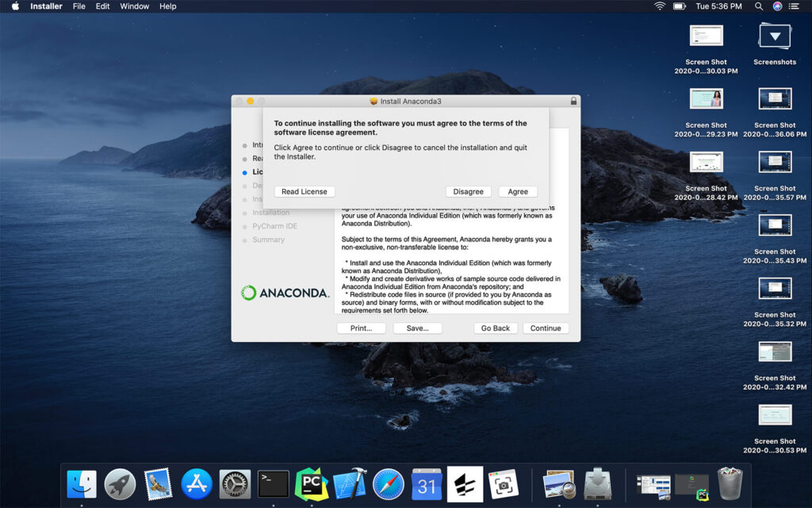The height and width of the screenshot is (508, 812).
Task: Select Screen Shot 28.42 PM desktop file
Action: tap(706, 175)
